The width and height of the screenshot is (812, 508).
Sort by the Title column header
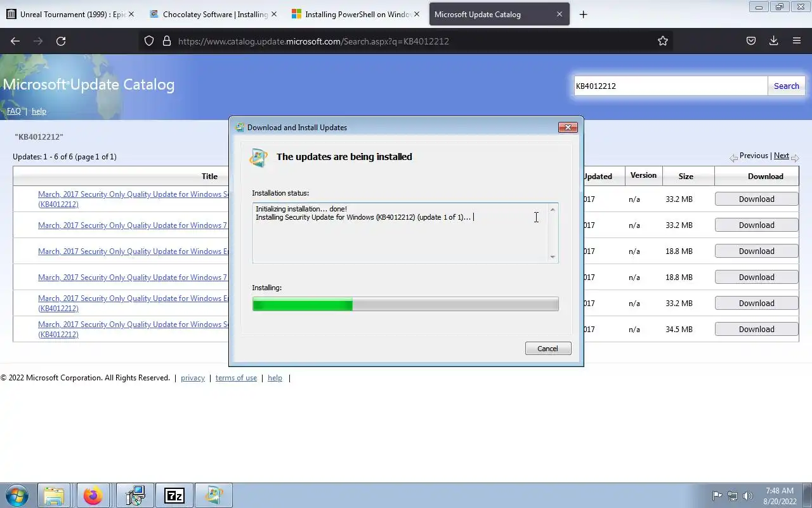pos(209,177)
